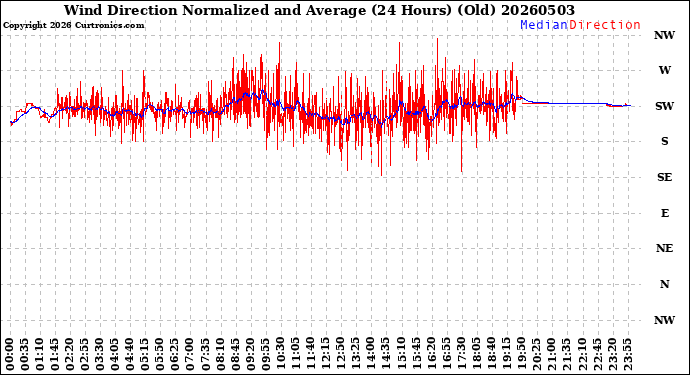Click the 11:40 time axis label

(x=311, y=355)
